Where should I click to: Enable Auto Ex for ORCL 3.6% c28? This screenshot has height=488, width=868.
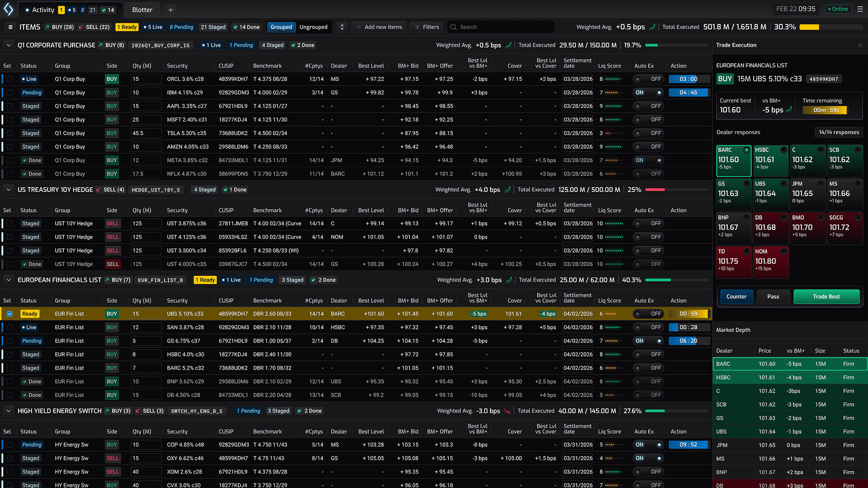click(x=648, y=79)
